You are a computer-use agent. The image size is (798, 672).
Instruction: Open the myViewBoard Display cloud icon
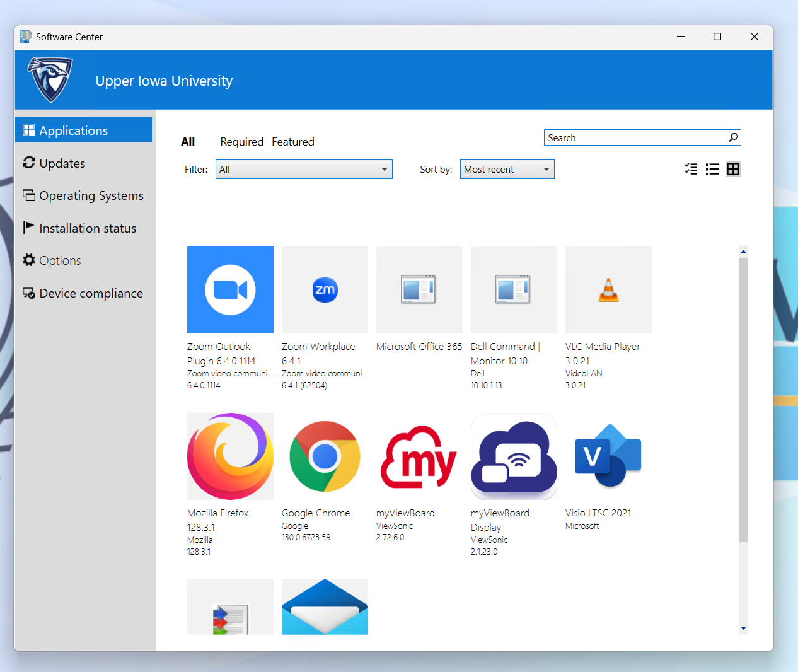[x=514, y=456]
